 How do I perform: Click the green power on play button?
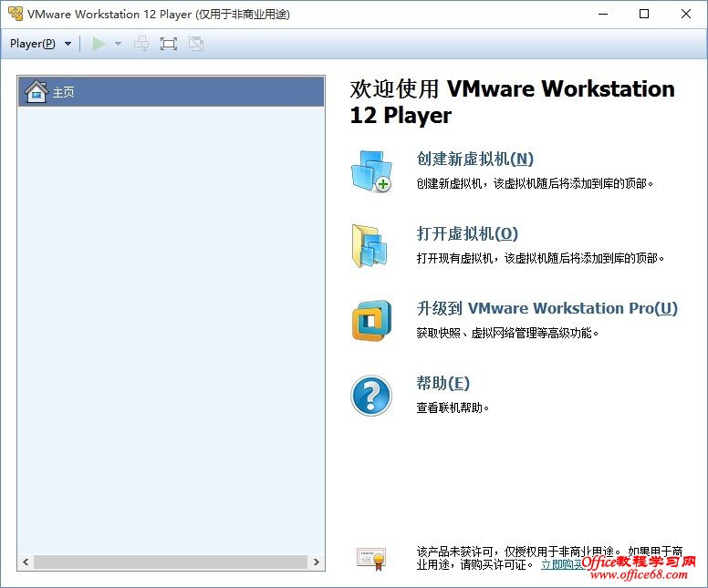click(x=99, y=44)
